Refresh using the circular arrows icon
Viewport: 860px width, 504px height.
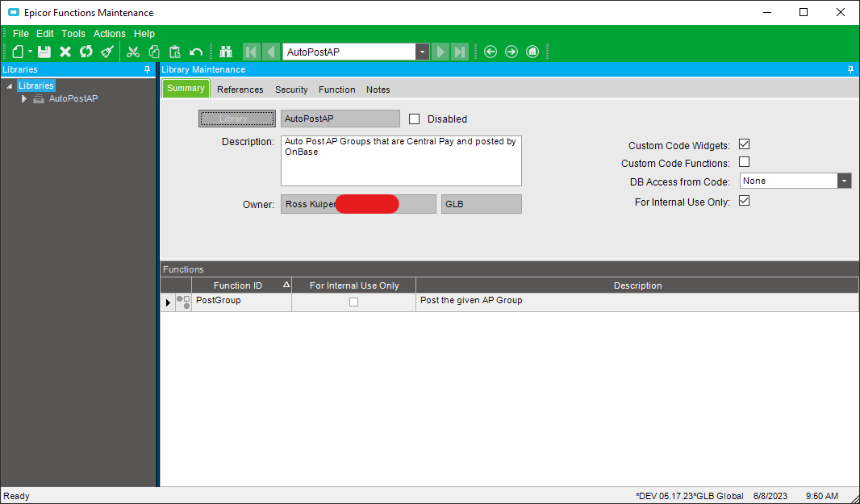coord(86,52)
